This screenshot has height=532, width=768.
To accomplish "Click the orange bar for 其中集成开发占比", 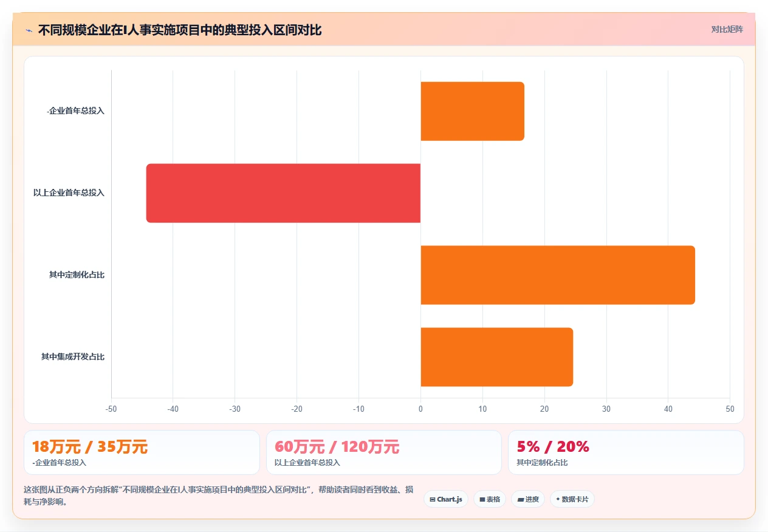I will pyautogui.click(x=496, y=357).
